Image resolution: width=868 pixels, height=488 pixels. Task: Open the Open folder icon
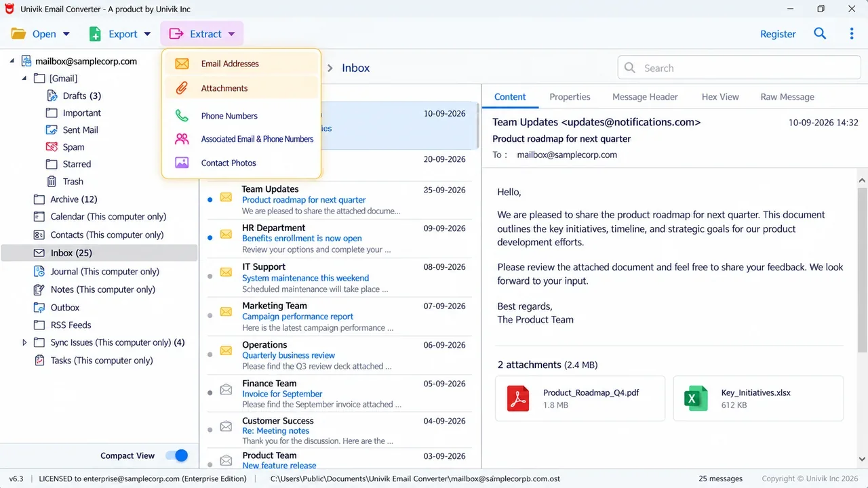18,34
